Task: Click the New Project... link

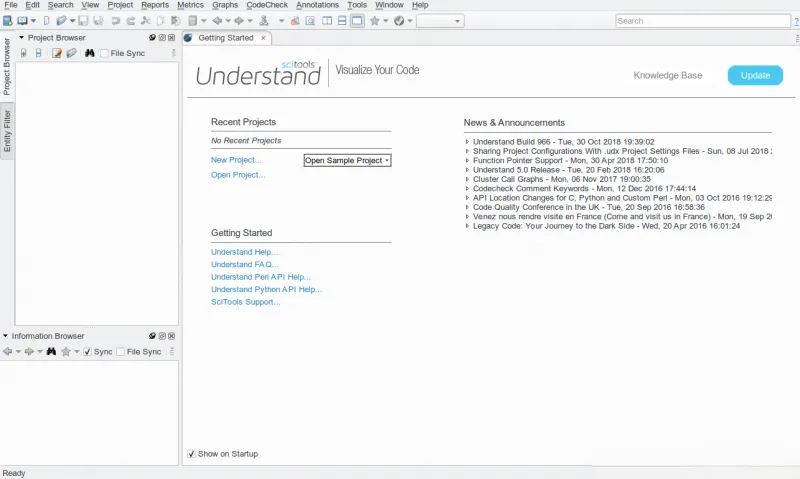Action: (236, 160)
